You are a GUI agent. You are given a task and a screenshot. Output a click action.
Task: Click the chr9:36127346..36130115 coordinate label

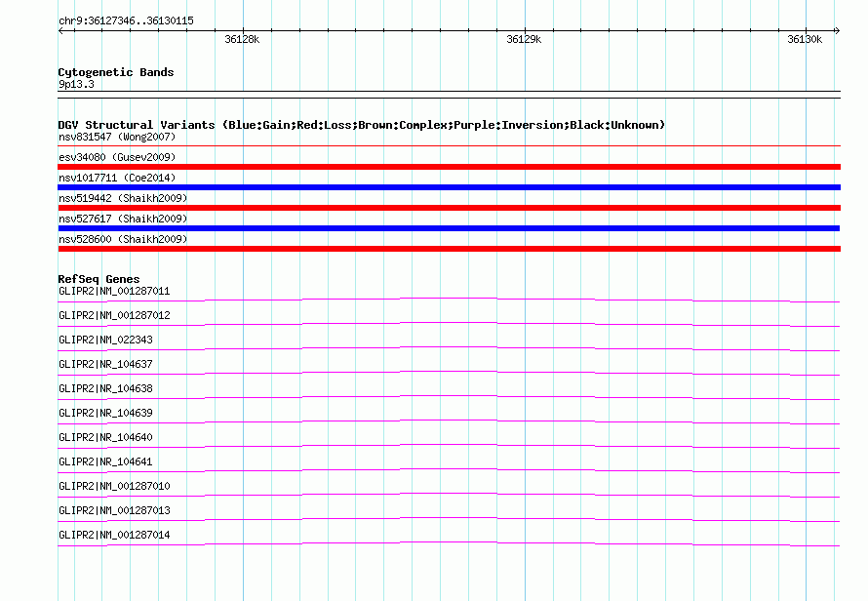[126, 21]
